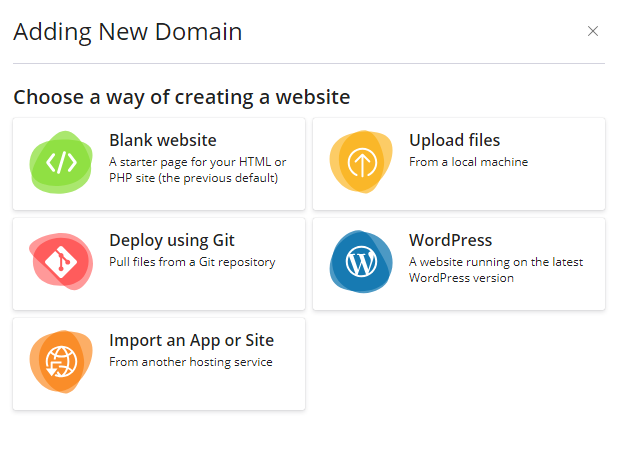The image size is (617, 449).
Task: Click the divider line below the dialog title
Action: coord(308,63)
